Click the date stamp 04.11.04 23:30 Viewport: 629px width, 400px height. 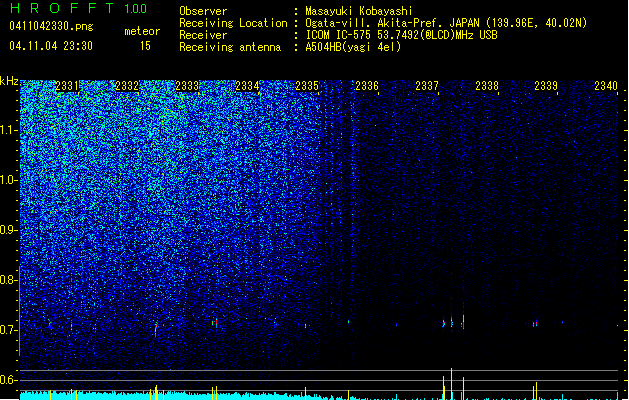(51, 46)
